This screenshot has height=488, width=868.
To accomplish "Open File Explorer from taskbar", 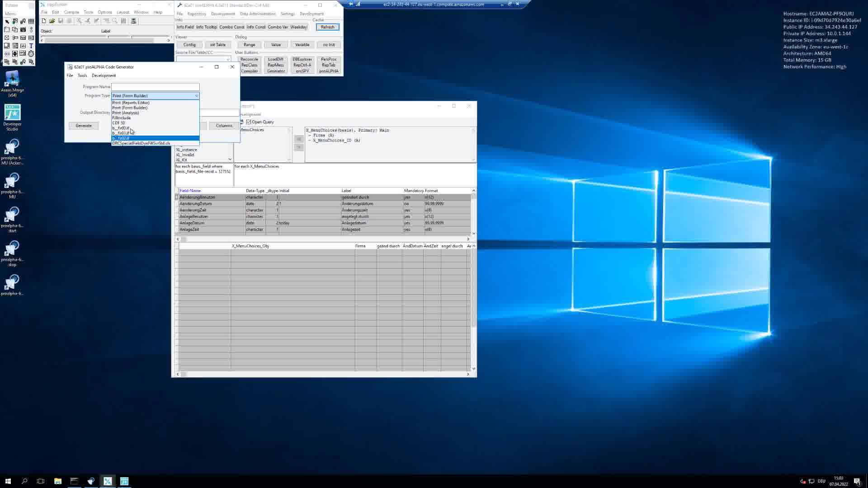I will pyautogui.click(x=58, y=481).
